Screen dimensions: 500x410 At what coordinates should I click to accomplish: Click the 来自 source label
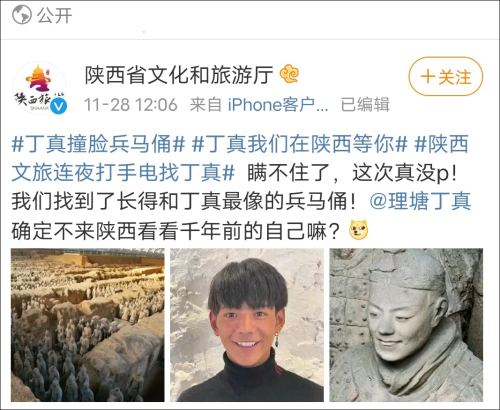click(x=206, y=105)
